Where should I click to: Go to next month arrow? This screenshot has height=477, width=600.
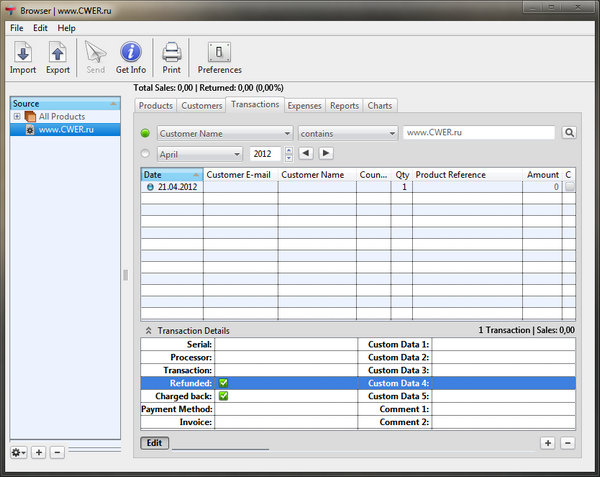326,153
